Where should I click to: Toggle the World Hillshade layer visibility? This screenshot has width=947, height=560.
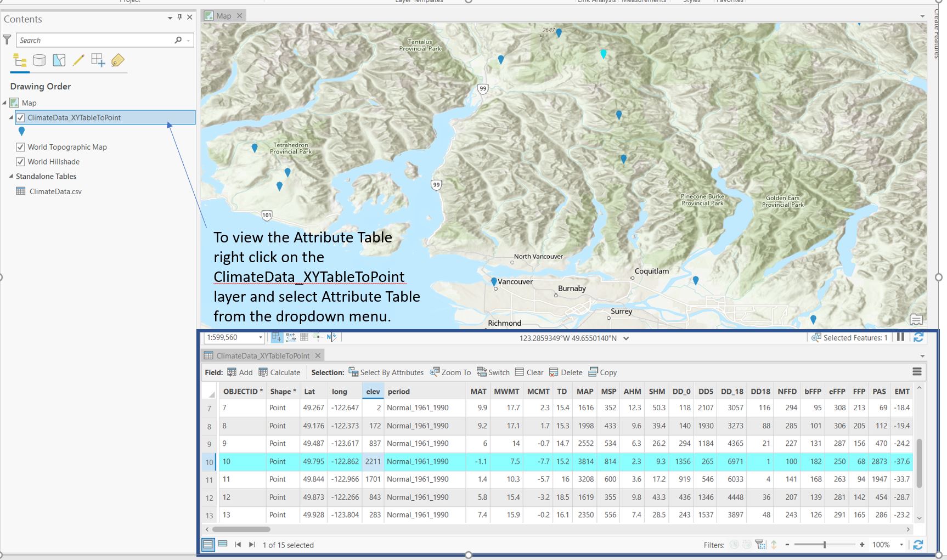point(20,162)
